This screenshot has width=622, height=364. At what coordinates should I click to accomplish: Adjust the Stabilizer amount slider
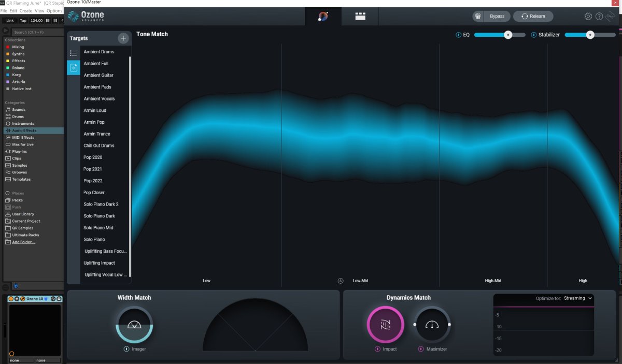click(590, 35)
